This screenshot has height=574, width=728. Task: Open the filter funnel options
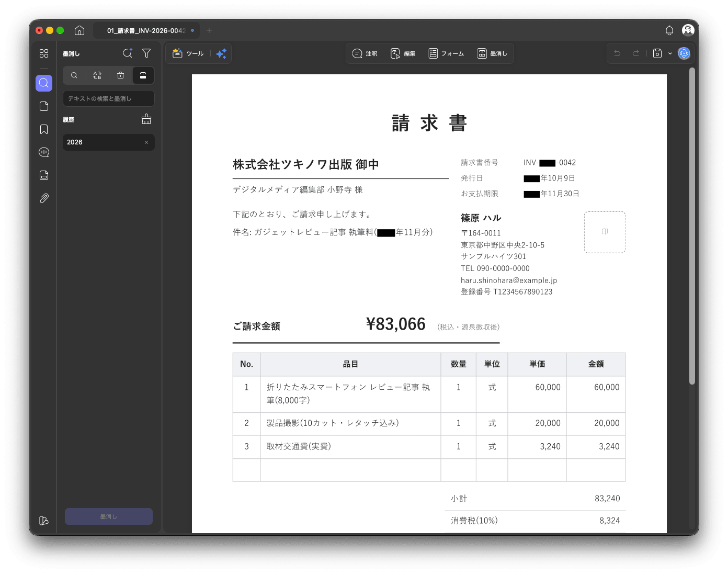(x=146, y=53)
